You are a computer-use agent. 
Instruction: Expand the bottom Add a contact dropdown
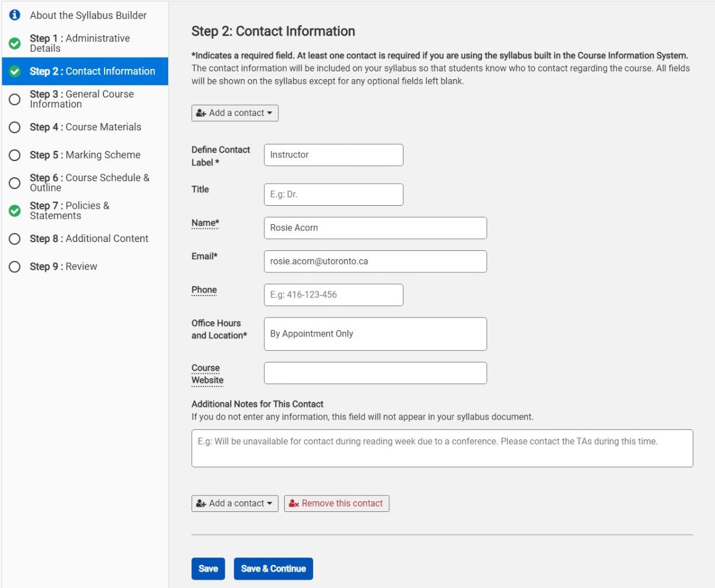pyautogui.click(x=270, y=504)
